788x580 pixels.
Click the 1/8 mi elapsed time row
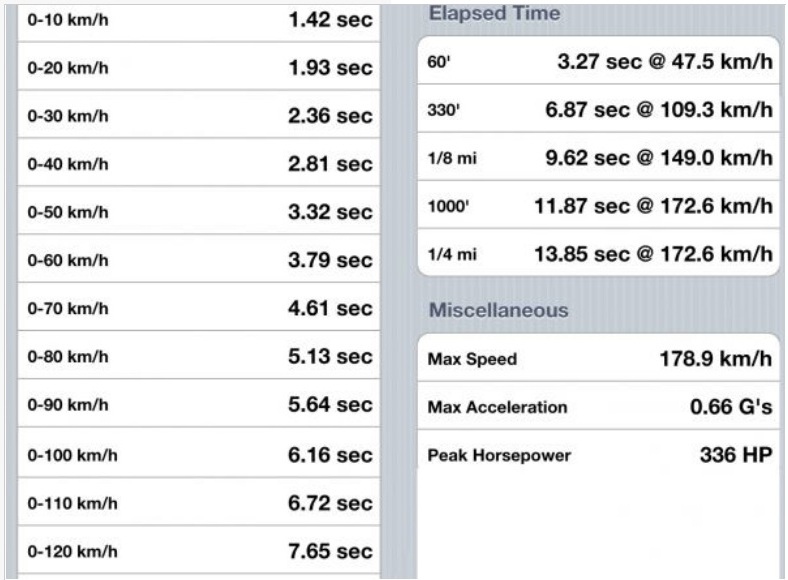pos(598,157)
